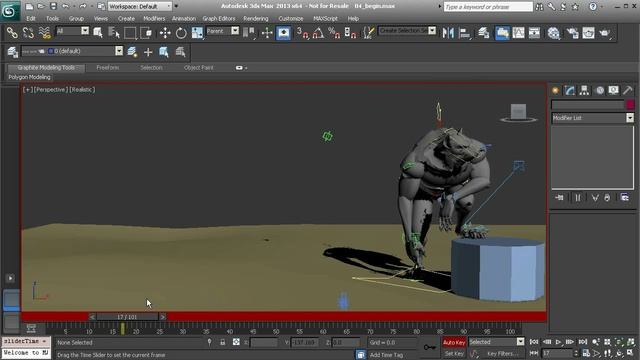Open Curve Editor
The width and height of the screenshot is (640, 360).
click(518, 33)
